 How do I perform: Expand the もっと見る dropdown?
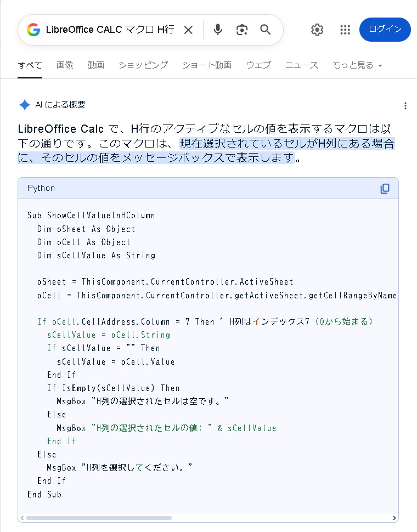pyautogui.click(x=357, y=65)
